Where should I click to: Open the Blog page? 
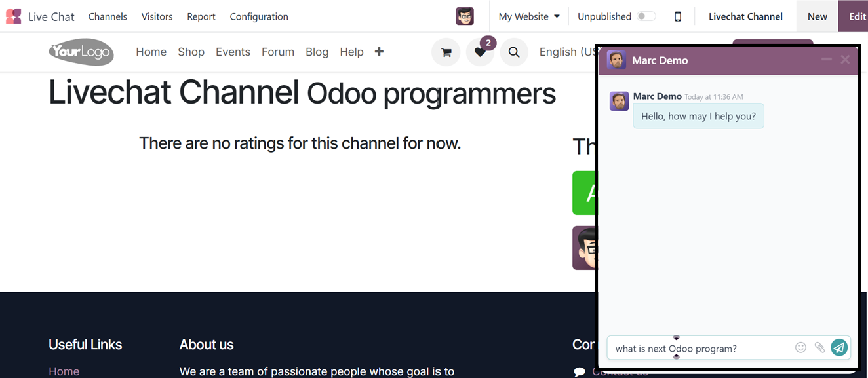(317, 52)
